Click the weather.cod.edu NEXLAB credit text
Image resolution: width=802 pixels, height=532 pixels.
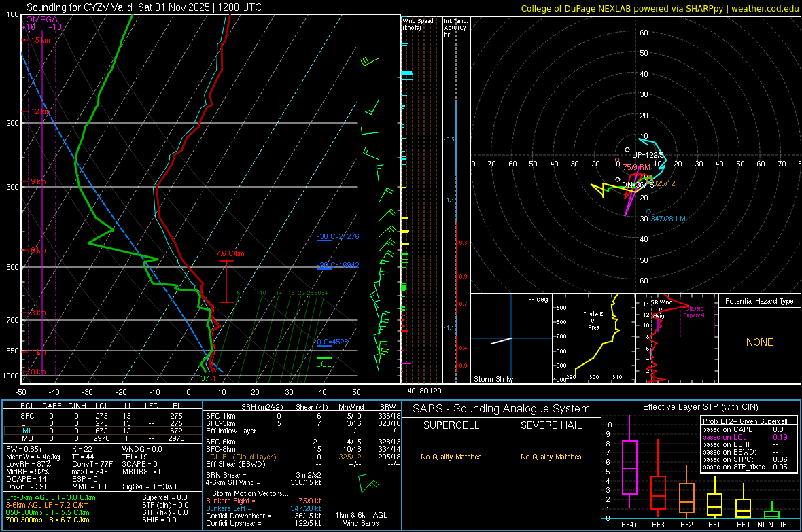[659, 8]
